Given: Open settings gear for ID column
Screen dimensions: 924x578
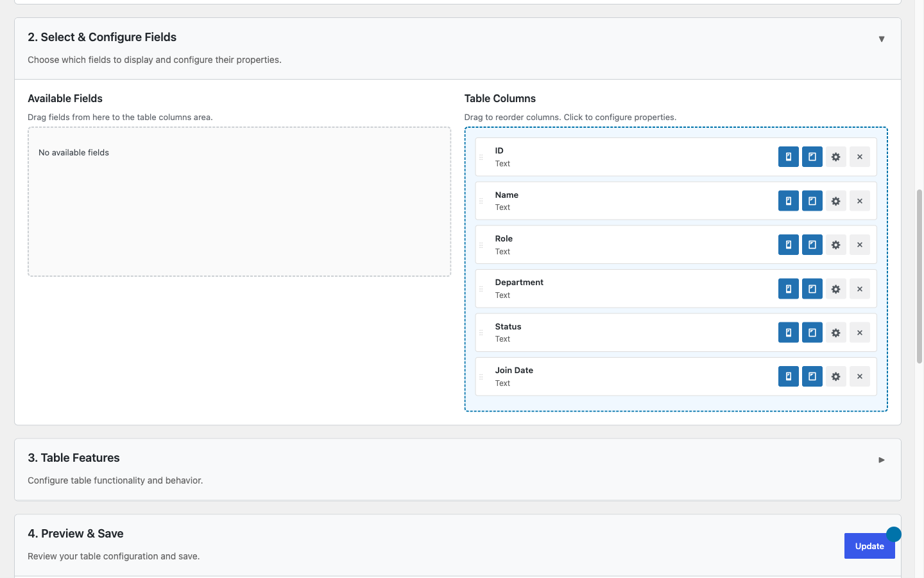Looking at the screenshot, I should (835, 157).
